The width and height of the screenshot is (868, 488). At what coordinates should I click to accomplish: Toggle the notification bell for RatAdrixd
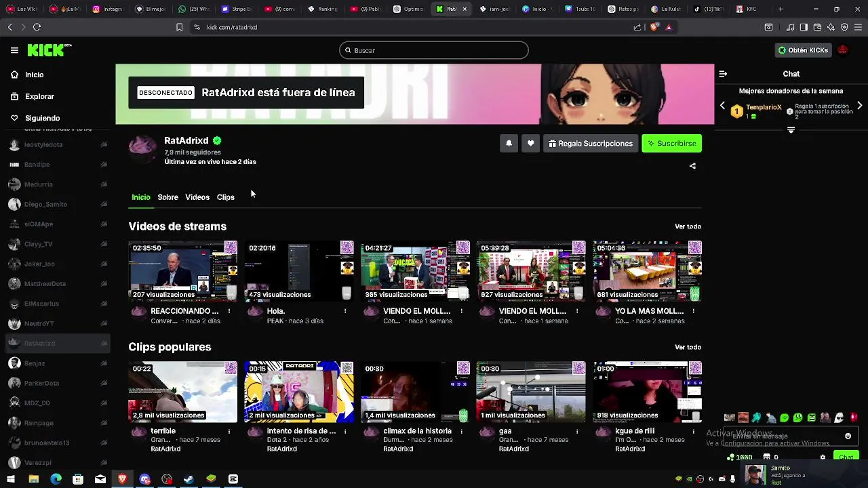point(509,143)
